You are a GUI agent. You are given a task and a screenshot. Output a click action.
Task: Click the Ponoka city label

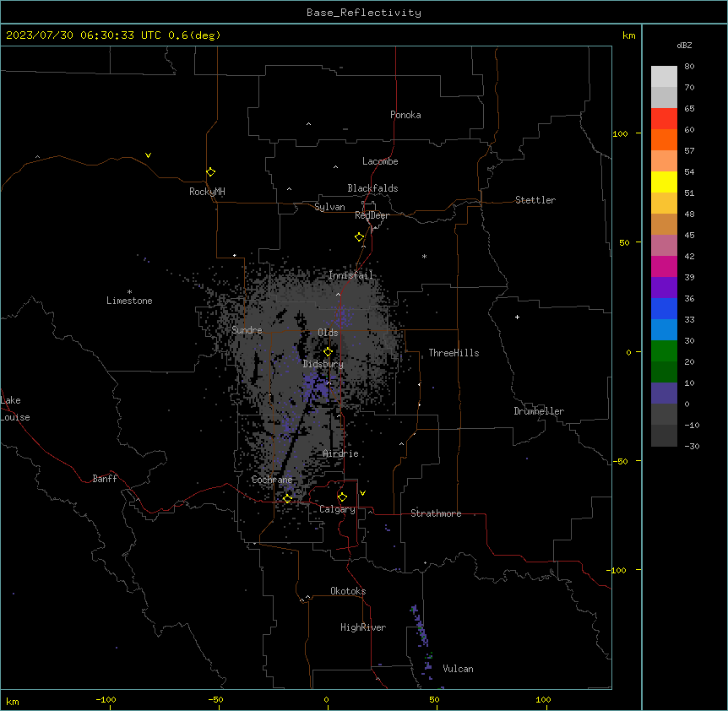(405, 115)
